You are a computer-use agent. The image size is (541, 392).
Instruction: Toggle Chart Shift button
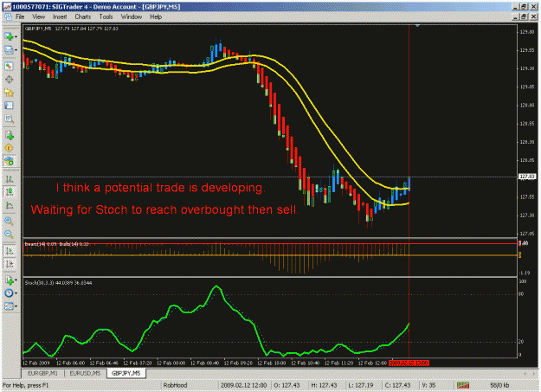click(10, 264)
